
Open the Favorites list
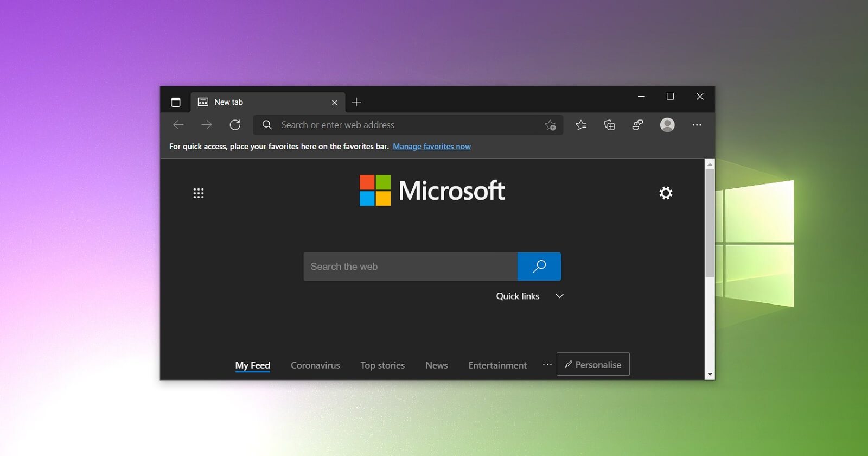(x=581, y=125)
